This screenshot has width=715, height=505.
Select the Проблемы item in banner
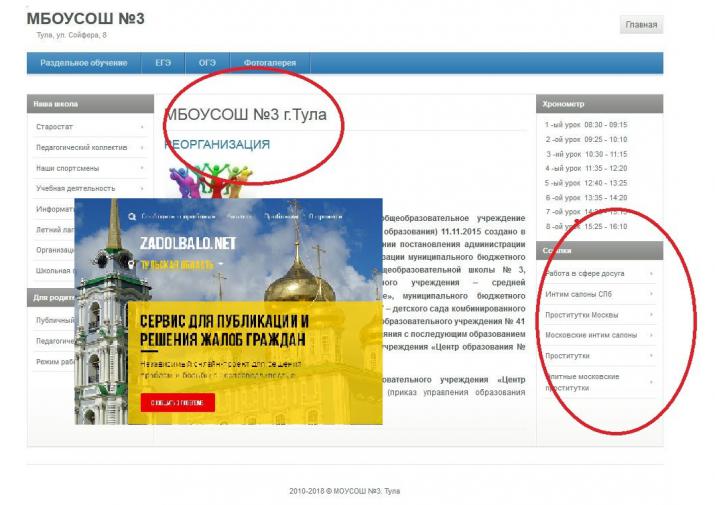click(x=280, y=216)
